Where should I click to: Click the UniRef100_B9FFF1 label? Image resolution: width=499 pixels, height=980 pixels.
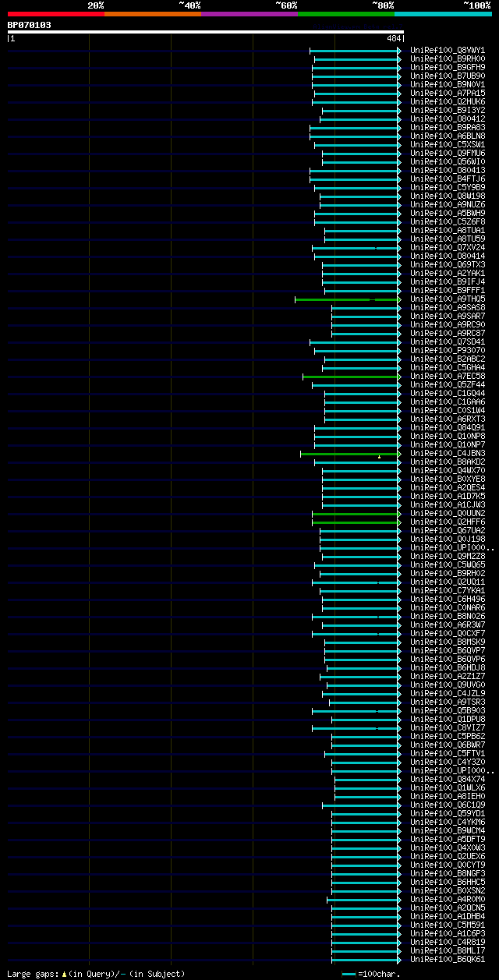[448, 290]
